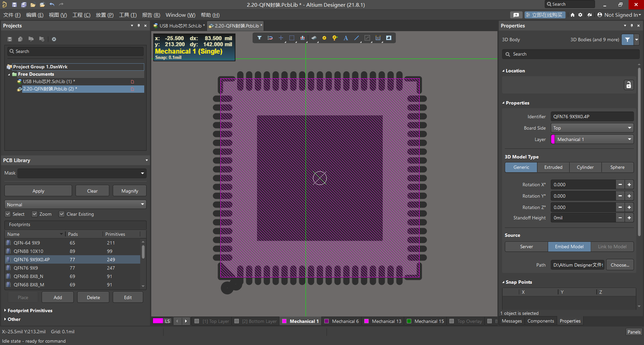
Task: Click the Delete footprint button
Action: (x=93, y=297)
